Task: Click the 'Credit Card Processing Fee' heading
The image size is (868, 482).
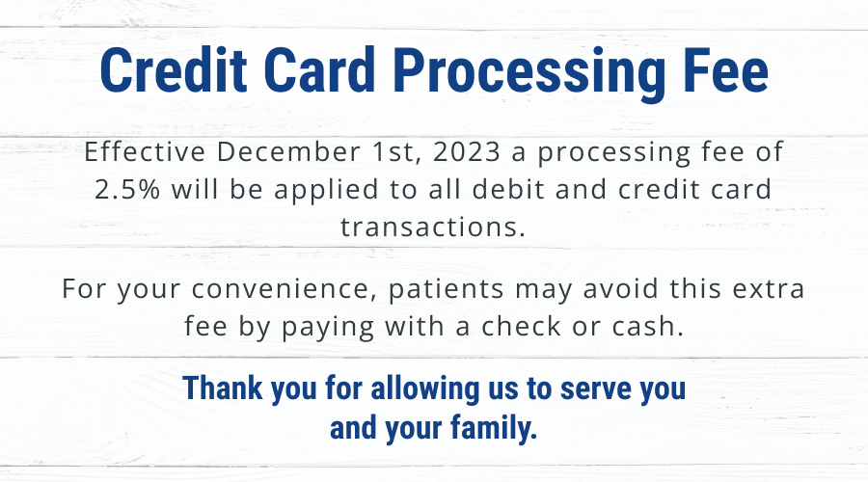Action: [x=434, y=72]
